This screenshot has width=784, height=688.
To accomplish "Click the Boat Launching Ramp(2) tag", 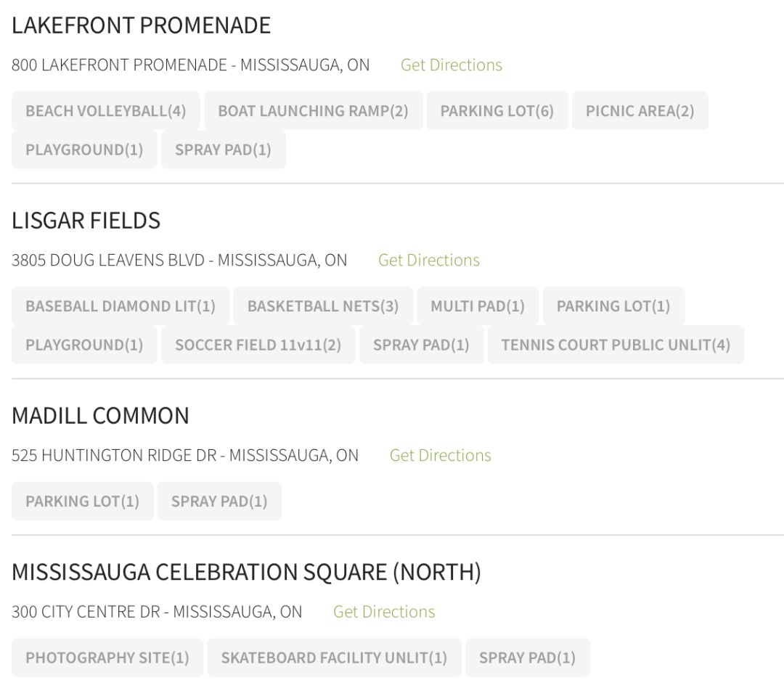I will pos(313,111).
